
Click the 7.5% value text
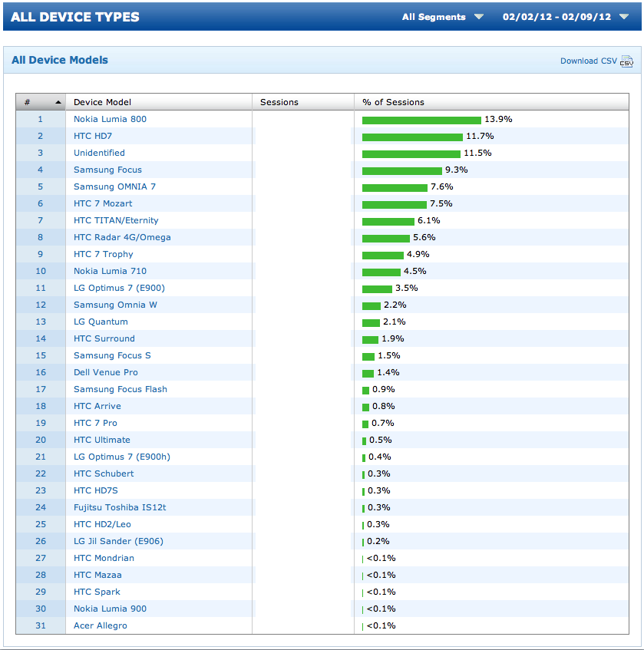click(441, 203)
